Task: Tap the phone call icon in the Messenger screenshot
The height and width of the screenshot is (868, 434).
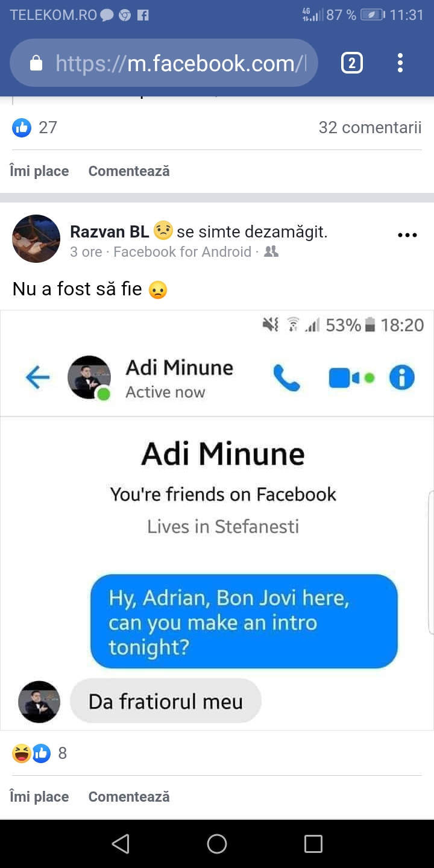Action: (286, 378)
